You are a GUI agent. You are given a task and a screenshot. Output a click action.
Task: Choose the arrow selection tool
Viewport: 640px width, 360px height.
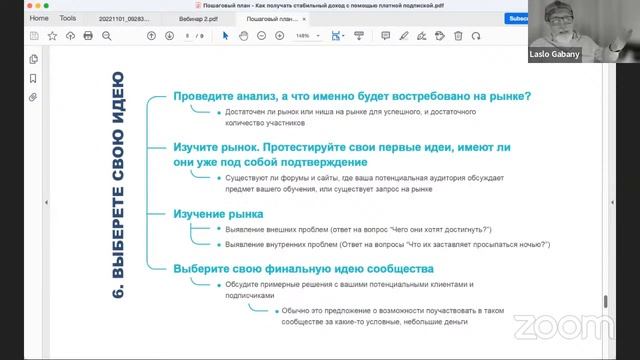click(225, 36)
